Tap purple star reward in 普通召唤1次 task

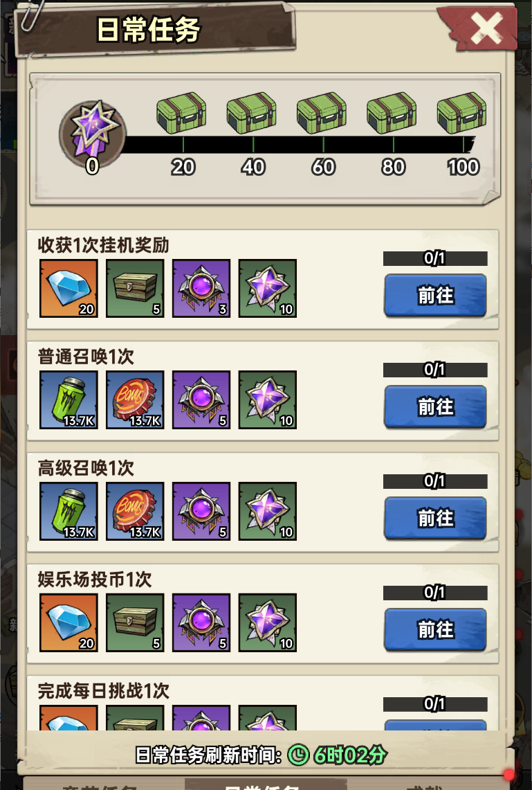pos(268,400)
